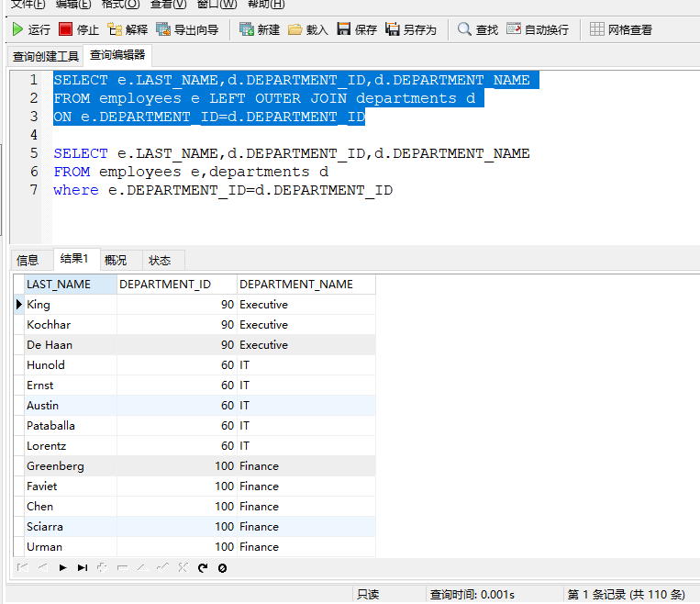Click the edit record triangle icon
700x604 pixels.
[x=142, y=568]
